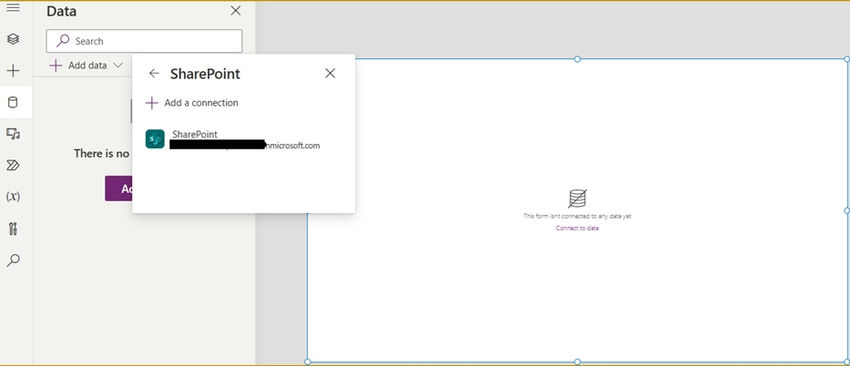
Task: Click the disconnected database icon on form
Action: pyautogui.click(x=577, y=198)
